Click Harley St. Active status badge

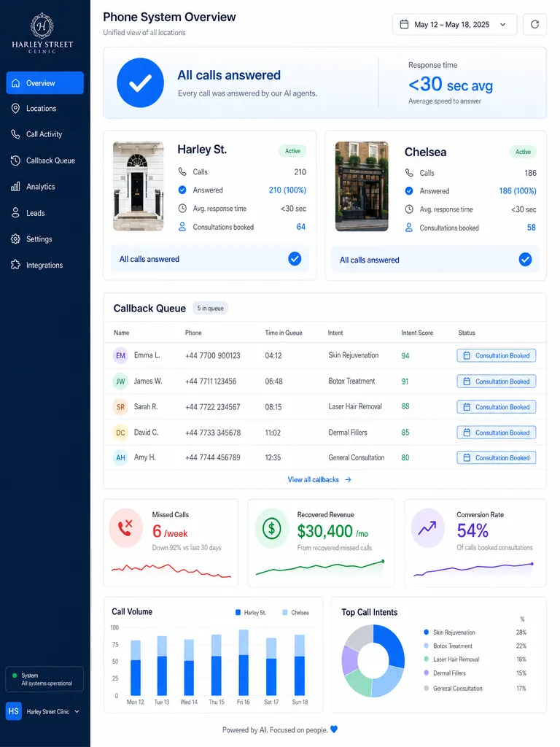tap(292, 151)
